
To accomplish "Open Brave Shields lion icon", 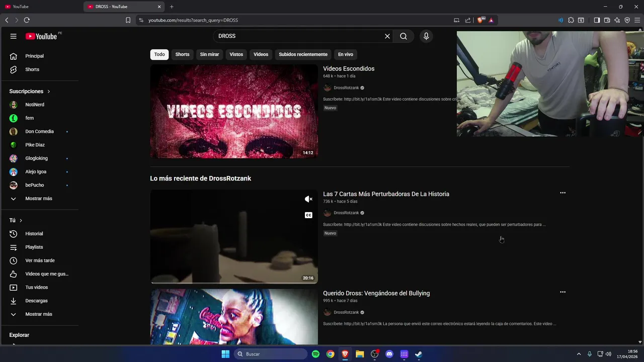I will 480,20.
